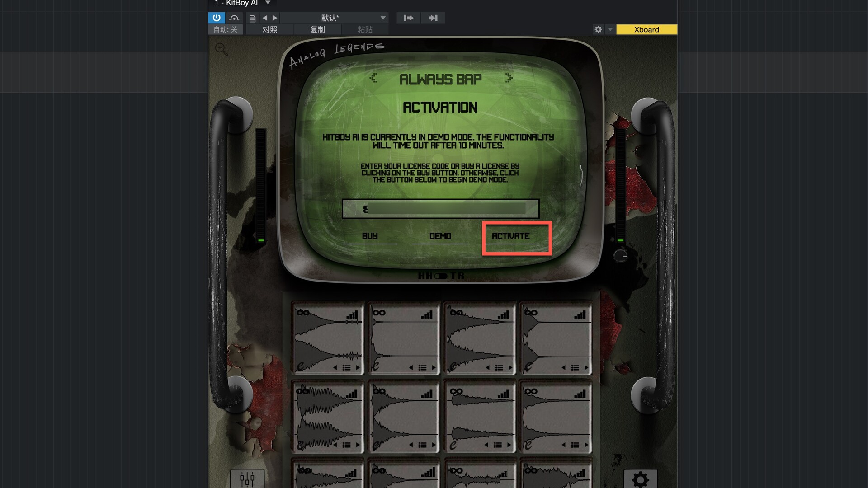Select previous sample on top-row first pad
The width and height of the screenshot is (868, 488).
coord(335,368)
